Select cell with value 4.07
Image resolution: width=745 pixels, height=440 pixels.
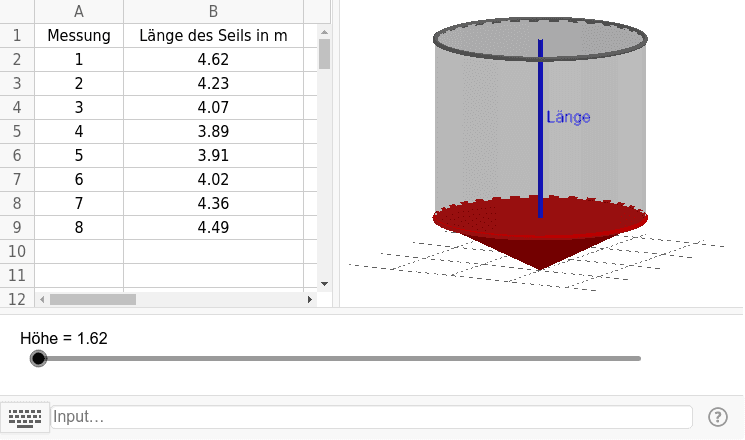click(x=213, y=107)
